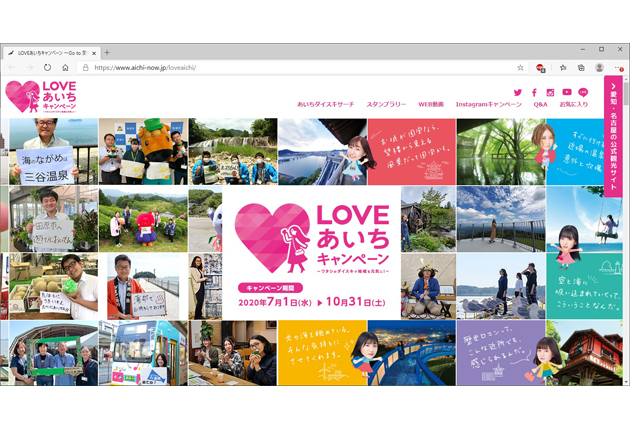This screenshot has height=430, width=630.
Task: Open あいちダイスキサーチ menu item
Action: [x=325, y=104]
